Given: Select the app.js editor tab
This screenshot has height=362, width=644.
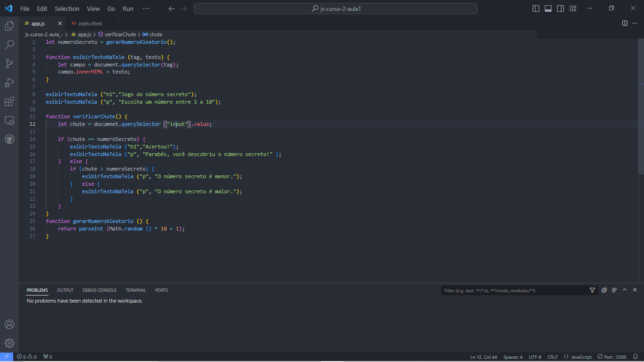Looking at the screenshot, I should click(x=42, y=23).
